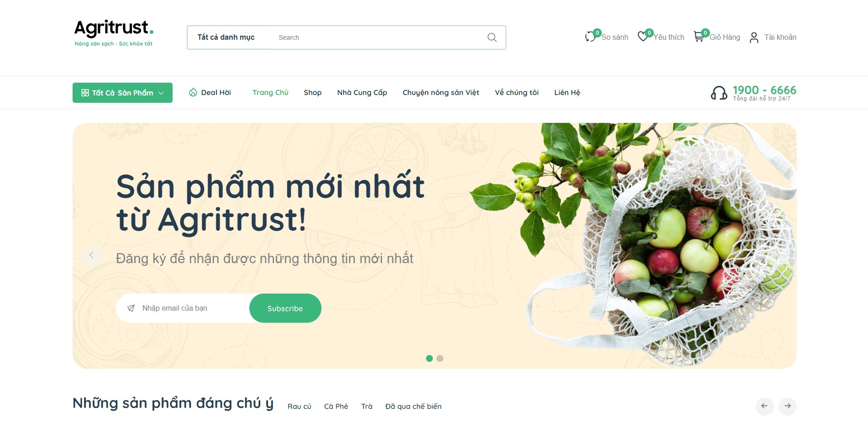This screenshot has width=868, height=429.
Task: Click the Tài khoản user account icon
Action: [x=754, y=37]
